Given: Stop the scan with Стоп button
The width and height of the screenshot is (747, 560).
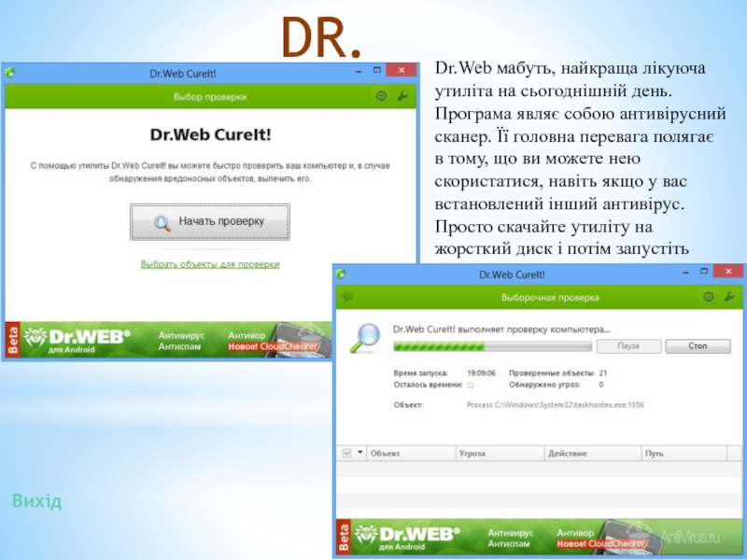Looking at the screenshot, I should [x=698, y=346].
